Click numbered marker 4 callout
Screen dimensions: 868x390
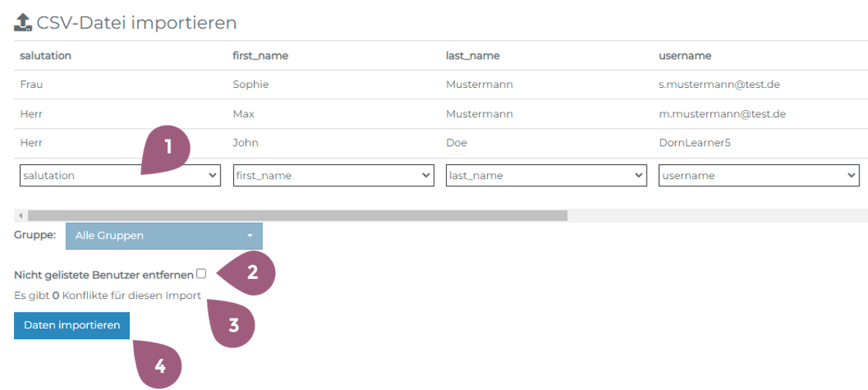tap(160, 366)
